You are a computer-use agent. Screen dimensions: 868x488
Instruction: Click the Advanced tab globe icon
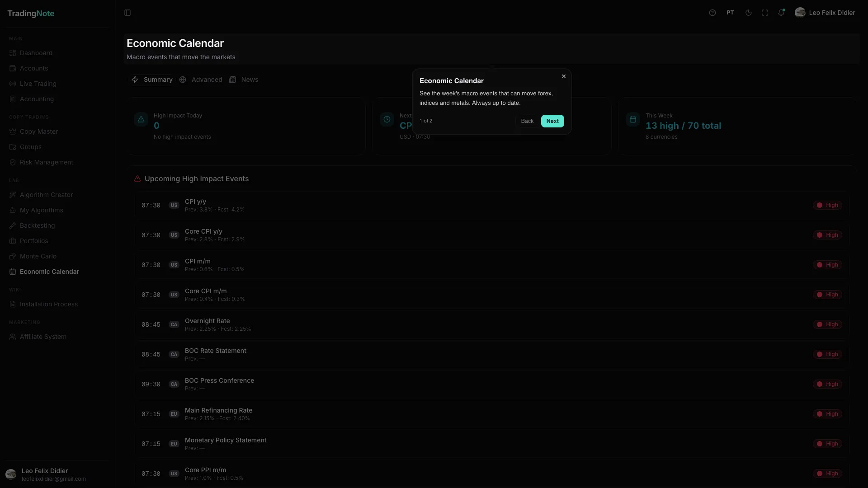coord(183,80)
